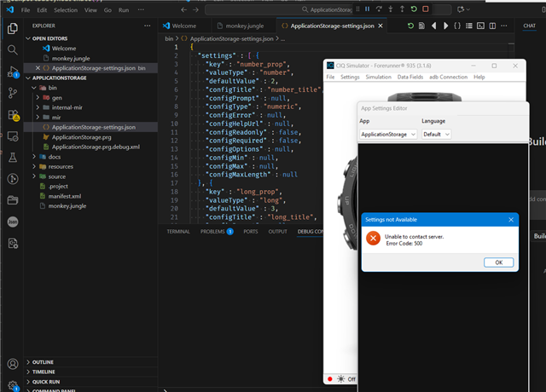Open the Search view in activity bar

coord(12,49)
